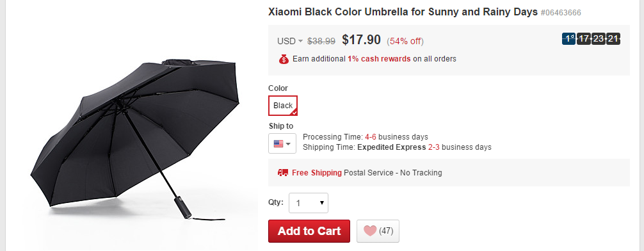Click the favorites button with 47 likes

coord(378,231)
